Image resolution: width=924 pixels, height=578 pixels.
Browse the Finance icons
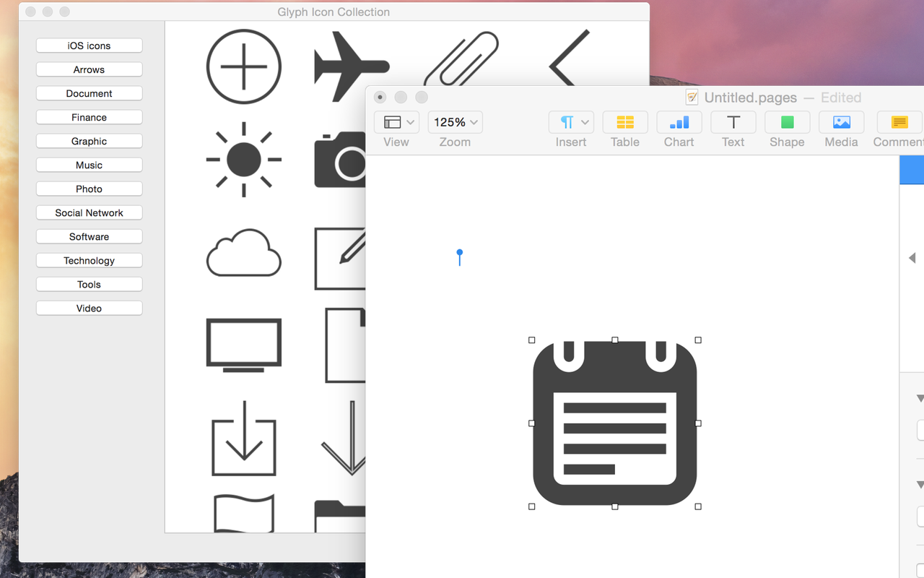point(90,117)
